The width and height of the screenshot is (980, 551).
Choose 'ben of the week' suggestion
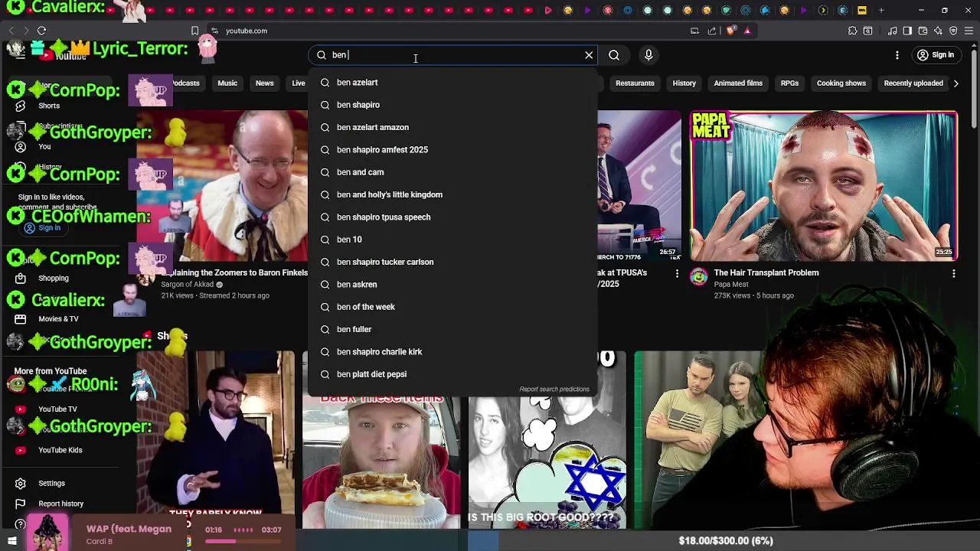click(x=452, y=307)
